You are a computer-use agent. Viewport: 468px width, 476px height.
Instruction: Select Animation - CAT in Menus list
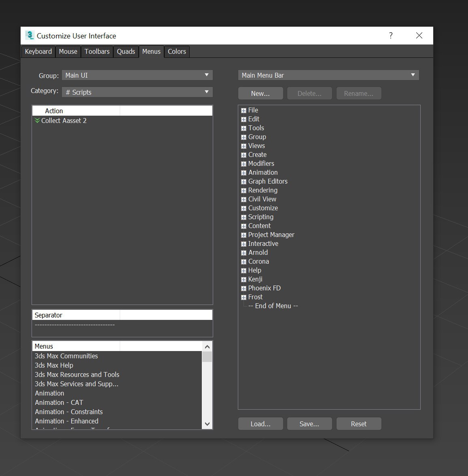(x=59, y=402)
